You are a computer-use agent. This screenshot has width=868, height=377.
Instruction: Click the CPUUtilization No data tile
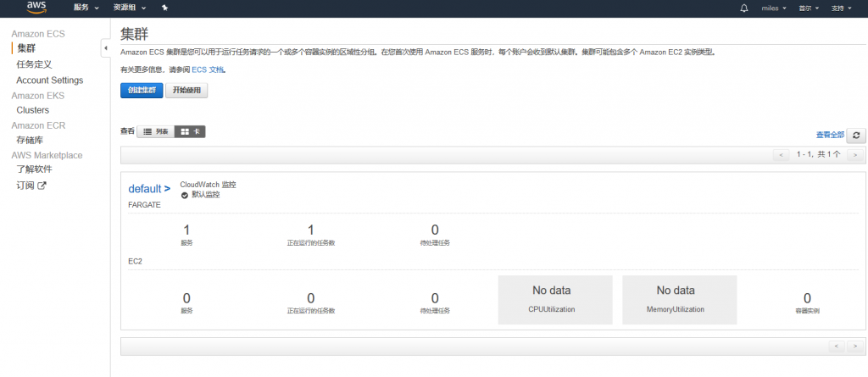[555, 300]
